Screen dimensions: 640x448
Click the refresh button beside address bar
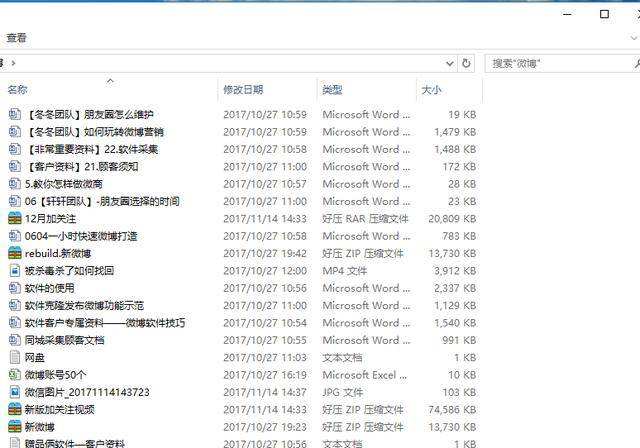tap(466, 63)
